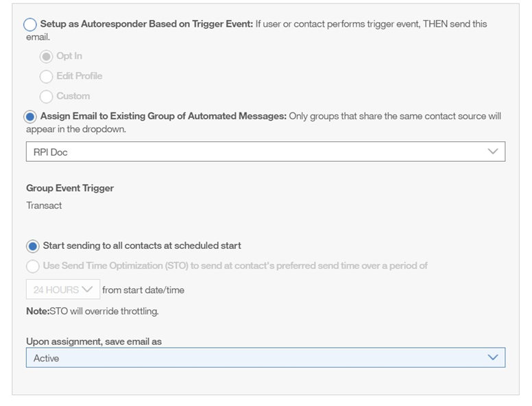Image resolution: width=532 pixels, height=406 pixels.
Task: Click the bold 'Setup as Autoresponder' label text
Action: tap(146, 24)
